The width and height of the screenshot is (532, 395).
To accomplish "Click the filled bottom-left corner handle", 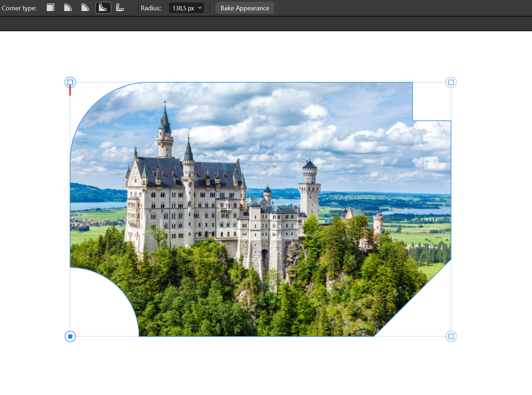I will coord(70,336).
